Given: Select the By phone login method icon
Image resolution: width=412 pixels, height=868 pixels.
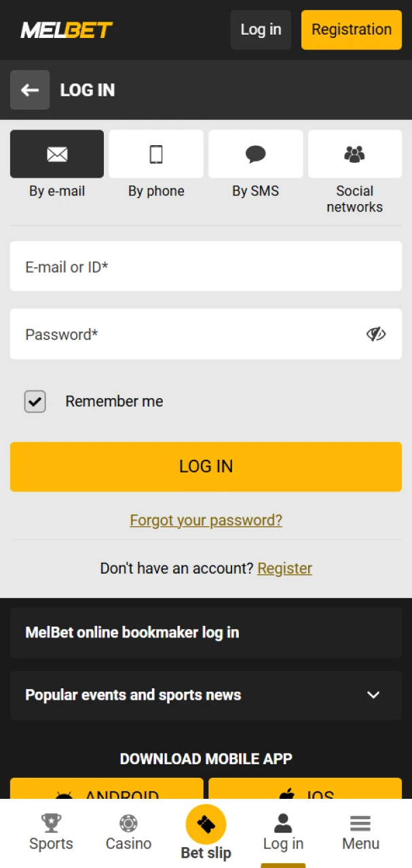Looking at the screenshot, I should pos(156,154).
